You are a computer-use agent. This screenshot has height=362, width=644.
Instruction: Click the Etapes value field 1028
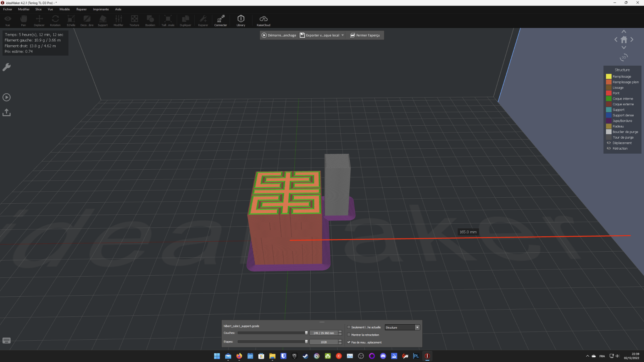click(324, 342)
